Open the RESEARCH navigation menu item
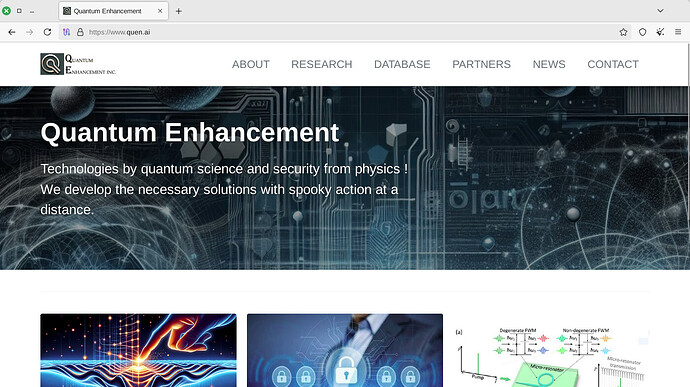690x387 pixels. [322, 64]
